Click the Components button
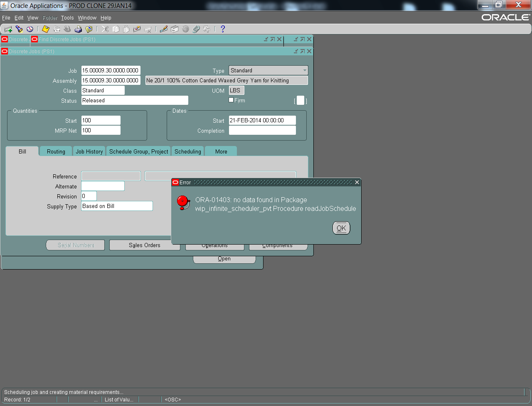 278,247
